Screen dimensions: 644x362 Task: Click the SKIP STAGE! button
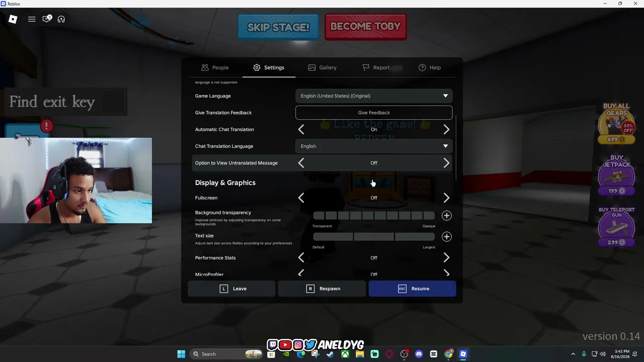click(x=278, y=27)
